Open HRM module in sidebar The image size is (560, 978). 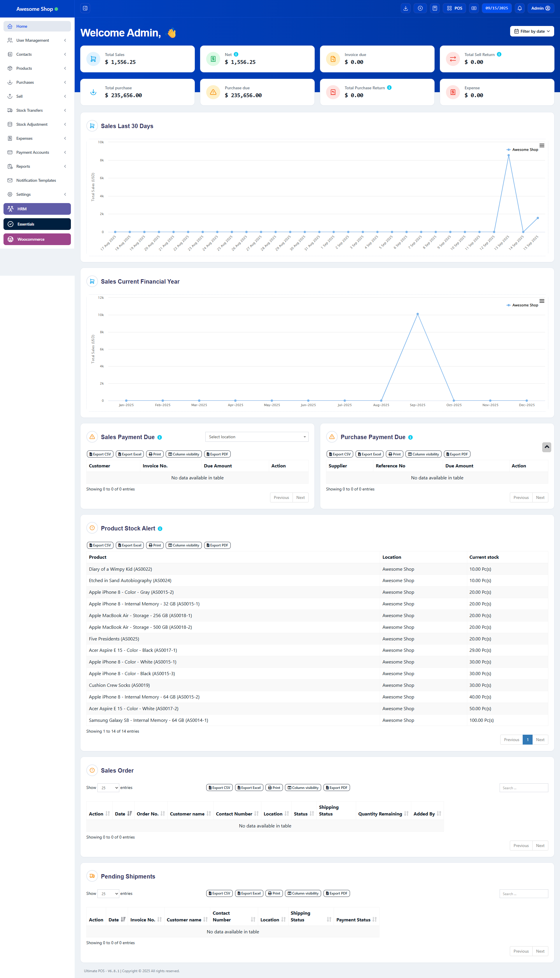37,209
